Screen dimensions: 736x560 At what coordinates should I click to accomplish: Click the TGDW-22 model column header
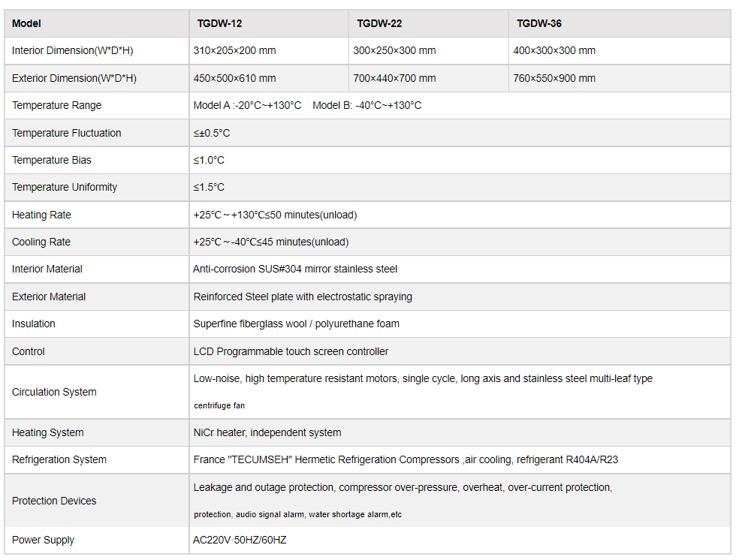[x=379, y=23]
